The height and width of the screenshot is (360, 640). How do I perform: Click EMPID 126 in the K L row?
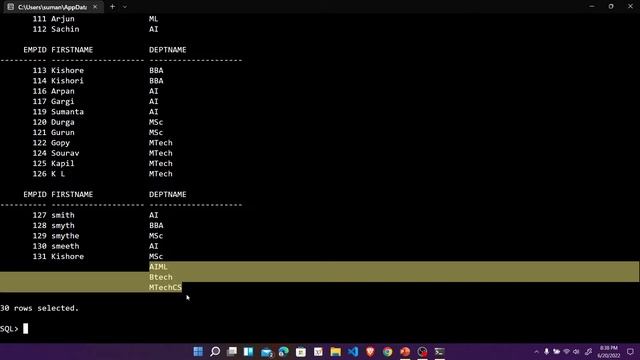coord(40,174)
